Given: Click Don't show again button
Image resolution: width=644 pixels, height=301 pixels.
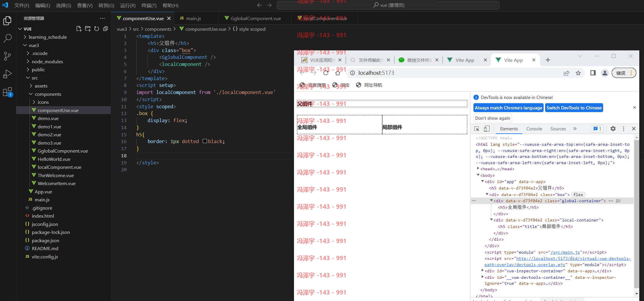Looking at the screenshot, I should tap(492, 118).
